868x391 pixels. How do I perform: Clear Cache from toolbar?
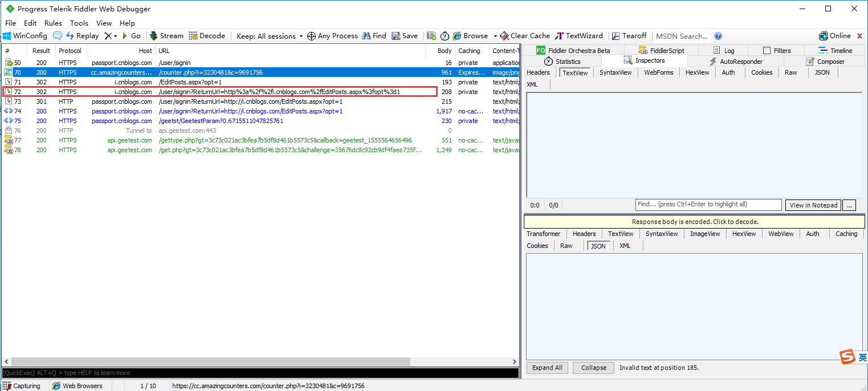coord(525,36)
